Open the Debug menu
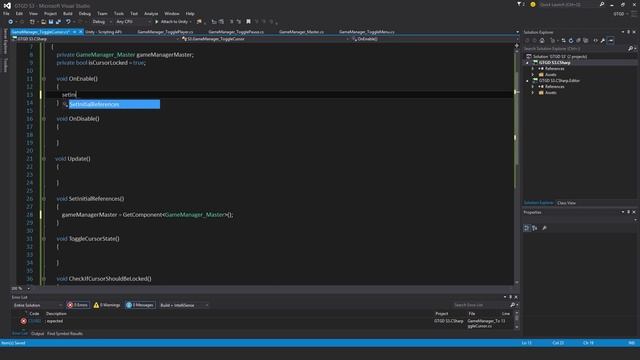Image resolution: width=640 pixels, height=360 pixels. (x=84, y=13)
